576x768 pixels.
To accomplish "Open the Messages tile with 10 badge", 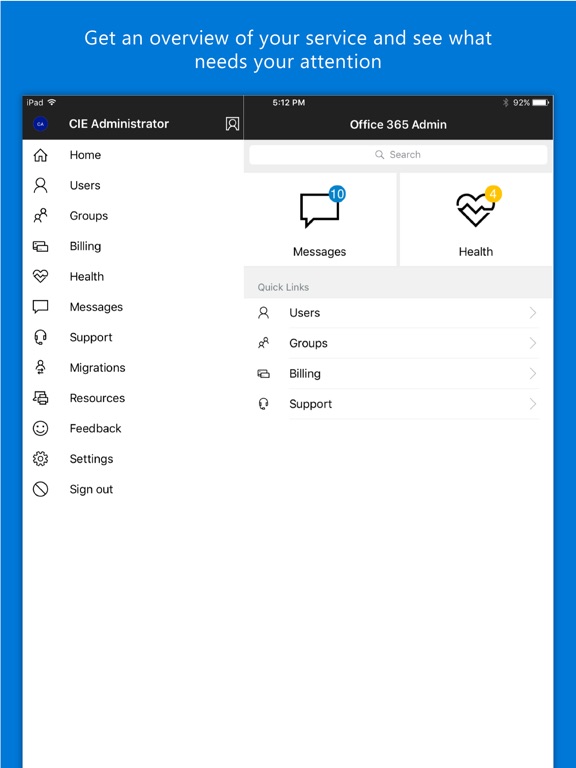I will pyautogui.click(x=320, y=220).
